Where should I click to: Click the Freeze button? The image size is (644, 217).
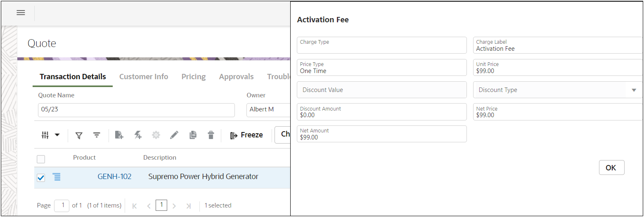[x=246, y=135]
